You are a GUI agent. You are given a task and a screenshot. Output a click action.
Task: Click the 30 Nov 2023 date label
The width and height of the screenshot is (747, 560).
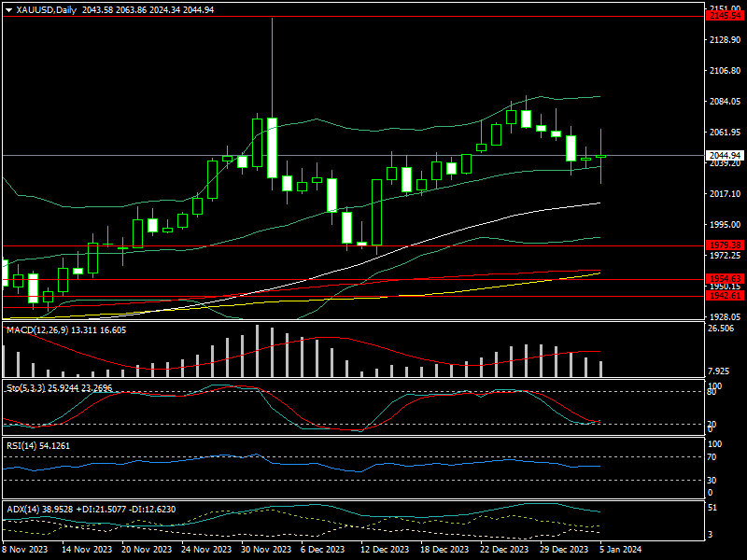[265, 550]
